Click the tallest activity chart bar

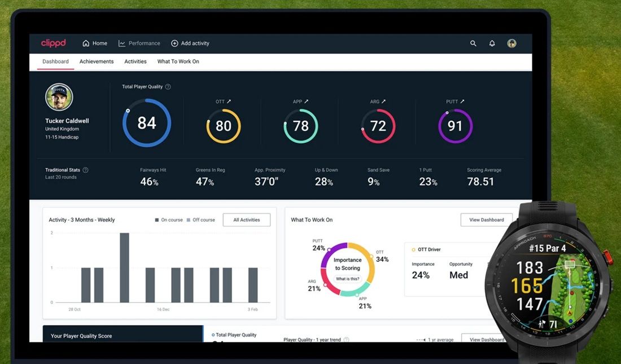pyautogui.click(x=124, y=267)
